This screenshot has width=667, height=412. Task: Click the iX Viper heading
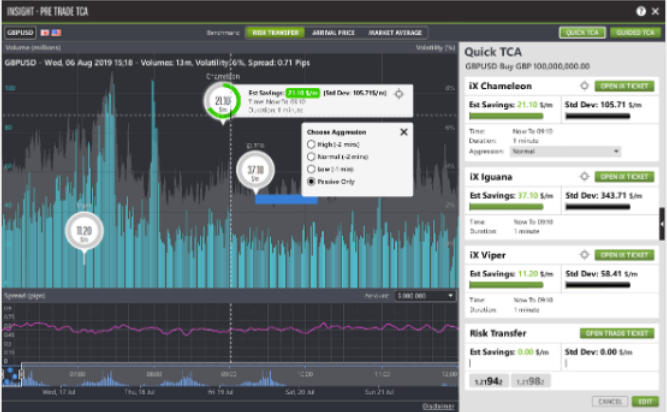(487, 255)
